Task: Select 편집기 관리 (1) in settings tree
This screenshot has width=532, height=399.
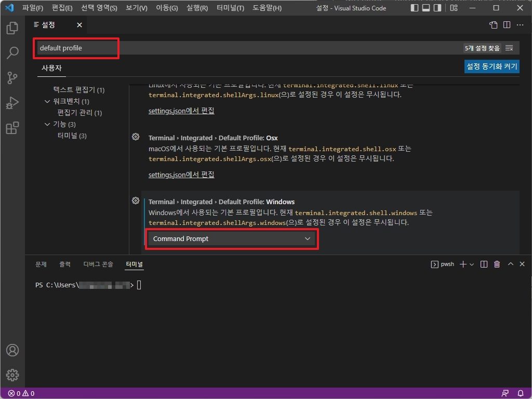Action: point(79,113)
